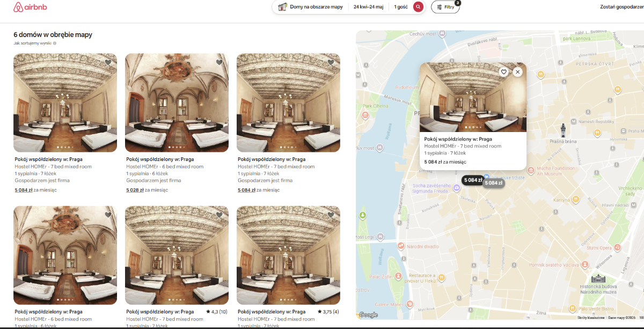Close the map listing popup

517,72
